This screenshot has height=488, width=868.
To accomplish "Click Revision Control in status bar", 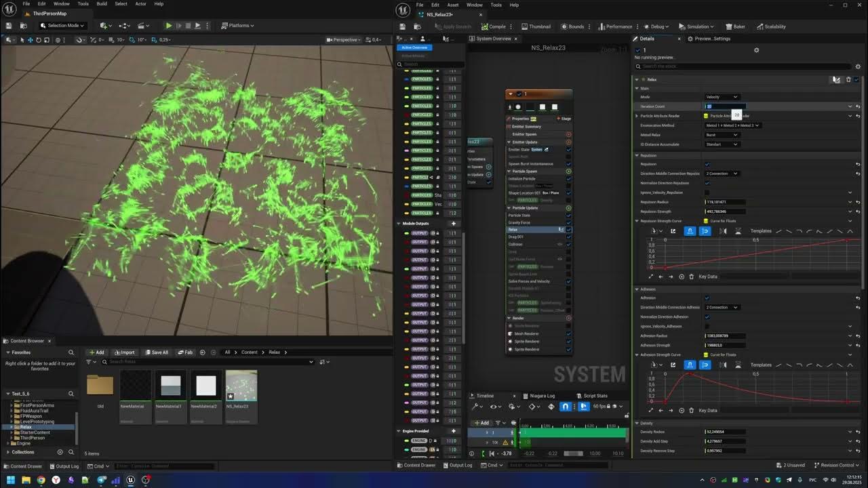I will tap(837, 466).
